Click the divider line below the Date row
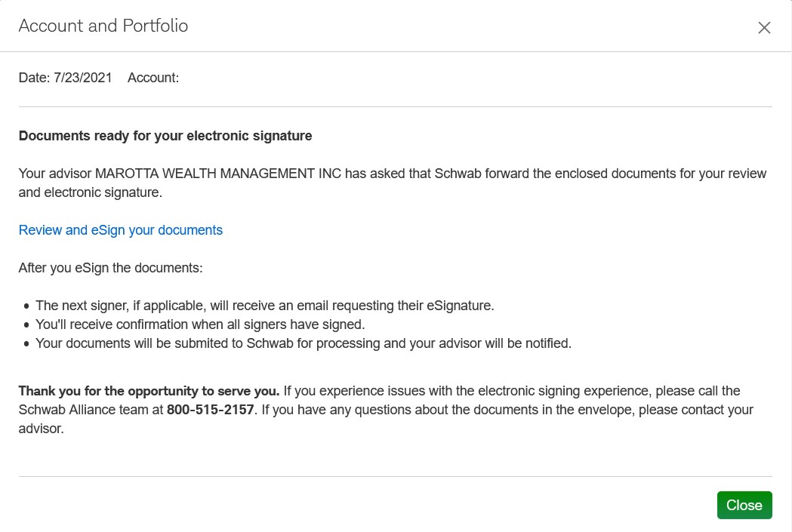 396,106
